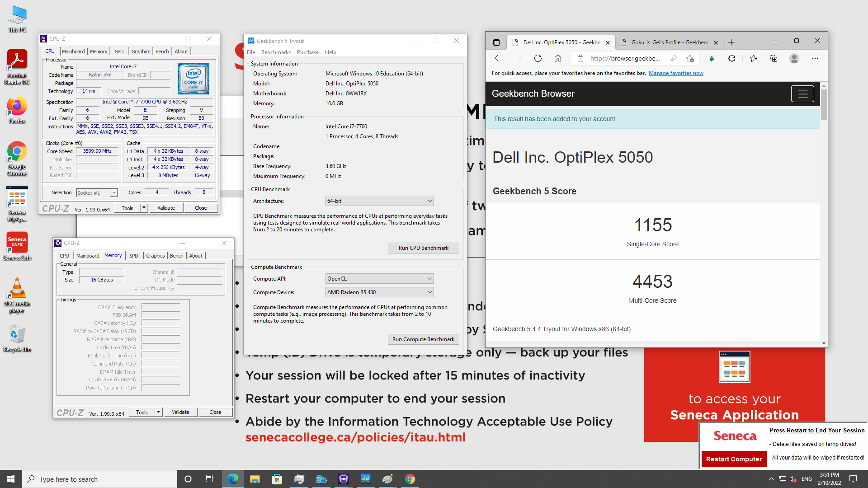Click the ENG language indicator
This screenshot has width=868, height=488.
[x=807, y=479]
